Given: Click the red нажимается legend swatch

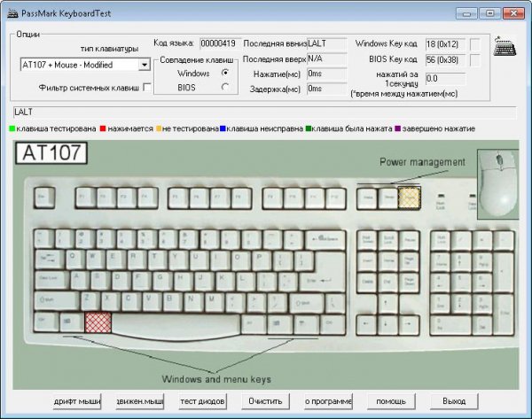Looking at the screenshot, I should pyautogui.click(x=103, y=128).
